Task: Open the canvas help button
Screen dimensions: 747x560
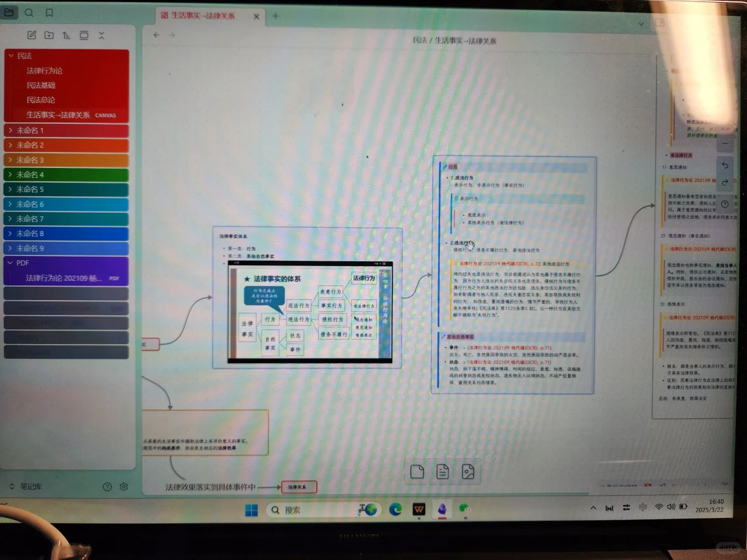Action: tap(725, 204)
